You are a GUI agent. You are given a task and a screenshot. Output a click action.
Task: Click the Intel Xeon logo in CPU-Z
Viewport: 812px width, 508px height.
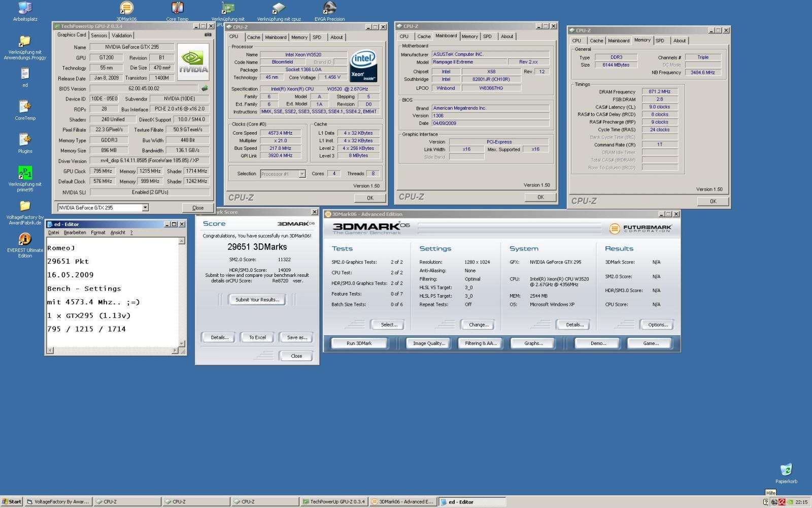tap(363, 66)
